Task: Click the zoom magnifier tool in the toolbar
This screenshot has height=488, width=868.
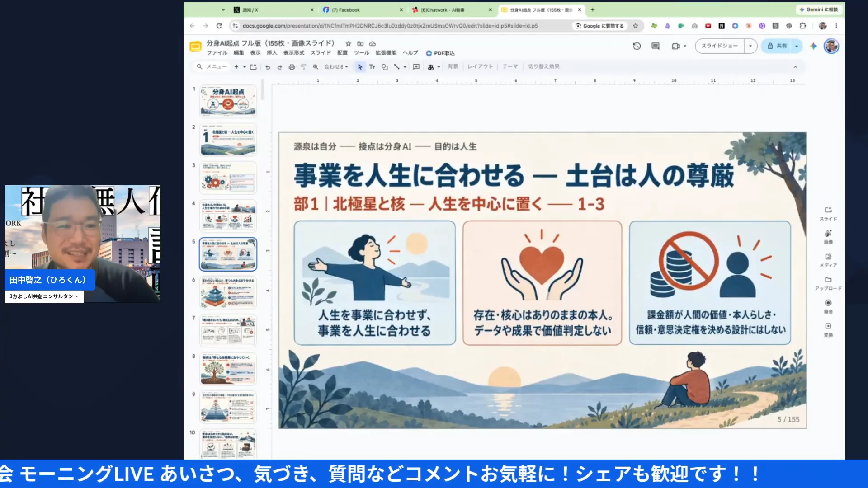Action: tap(316, 67)
